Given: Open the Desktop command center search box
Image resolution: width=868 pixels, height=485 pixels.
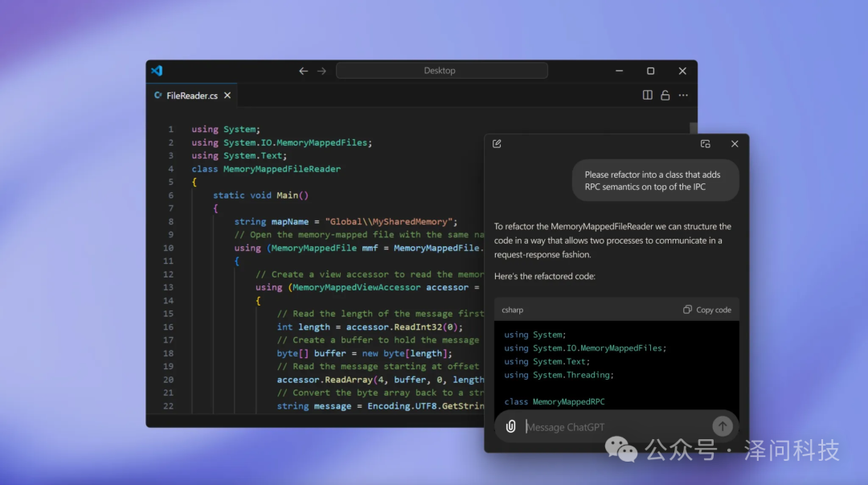Looking at the screenshot, I should coord(441,71).
